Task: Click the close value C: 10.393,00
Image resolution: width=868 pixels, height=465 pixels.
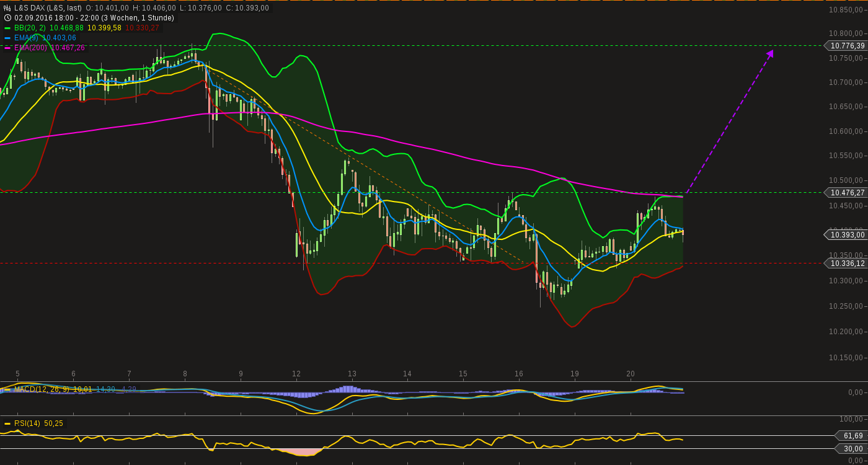Action: pos(247,8)
